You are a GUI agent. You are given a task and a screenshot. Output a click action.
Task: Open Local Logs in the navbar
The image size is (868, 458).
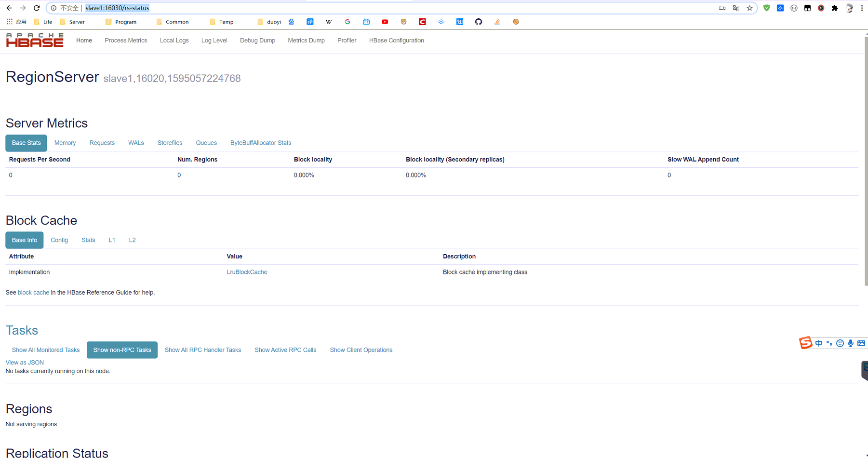coord(174,40)
